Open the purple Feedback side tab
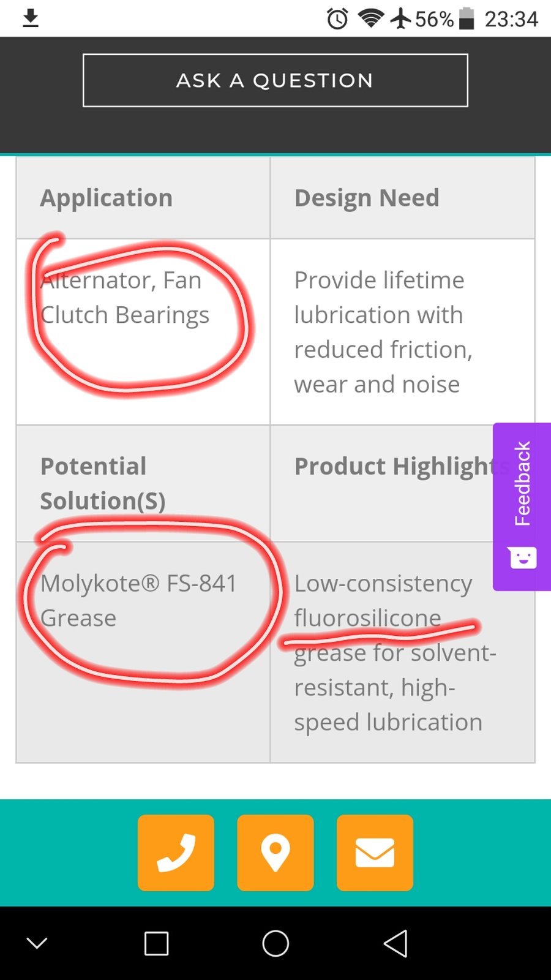 [522, 507]
